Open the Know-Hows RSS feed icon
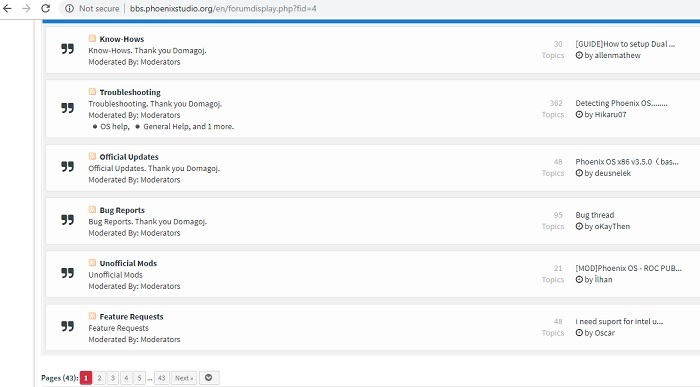This screenshot has height=387, width=700. coord(92,38)
